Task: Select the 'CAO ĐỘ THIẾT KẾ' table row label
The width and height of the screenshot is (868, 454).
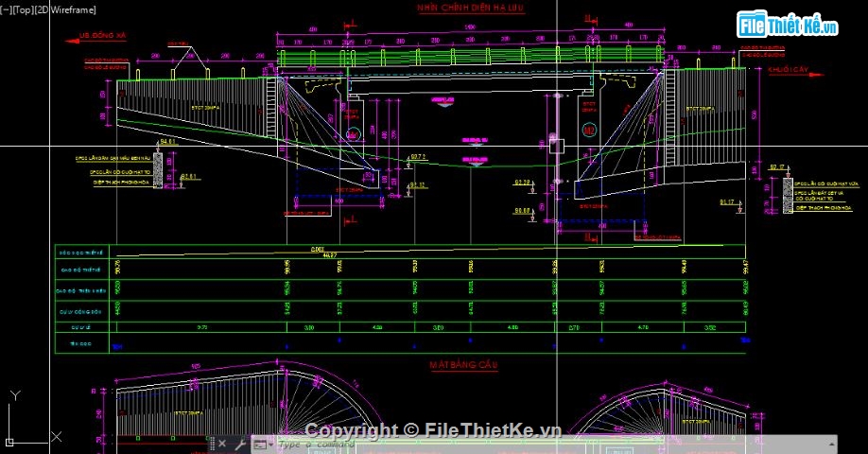Action: [x=80, y=271]
